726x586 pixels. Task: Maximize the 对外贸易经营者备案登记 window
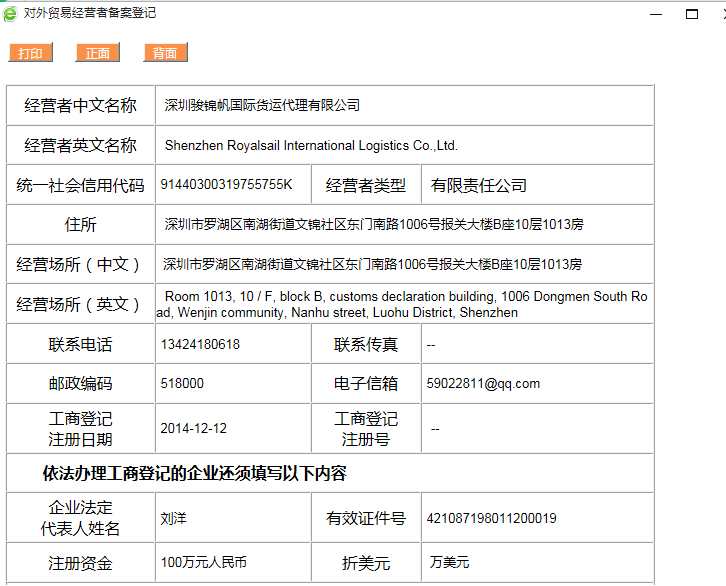pyautogui.click(x=692, y=14)
